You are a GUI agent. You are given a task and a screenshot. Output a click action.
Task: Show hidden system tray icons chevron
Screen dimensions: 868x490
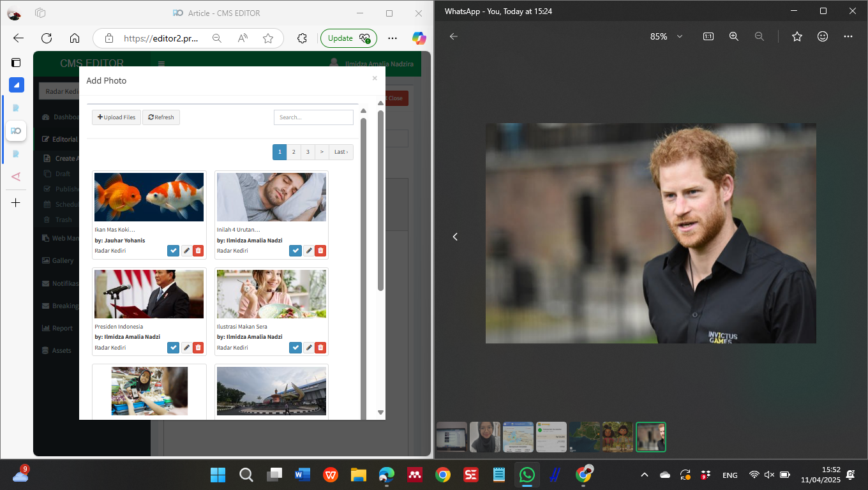[x=644, y=475]
